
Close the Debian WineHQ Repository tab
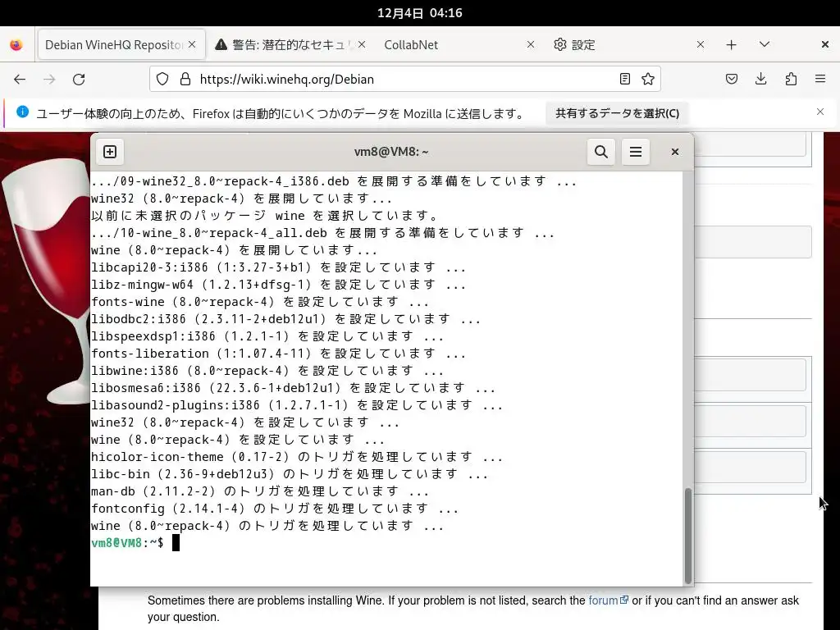coord(192,44)
